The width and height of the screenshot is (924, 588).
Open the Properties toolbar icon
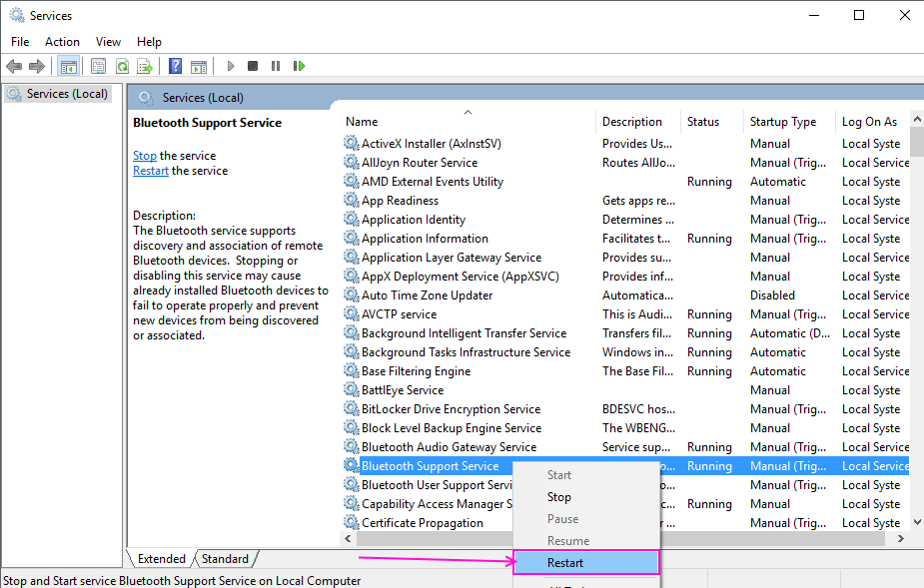pos(99,67)
